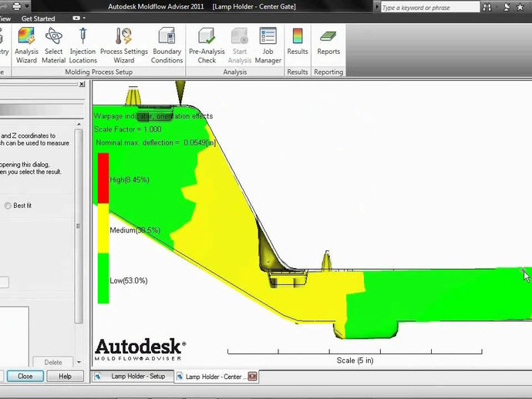Close the Lamp Holder - Center tab
532x399 pixels.
[252, 377]
